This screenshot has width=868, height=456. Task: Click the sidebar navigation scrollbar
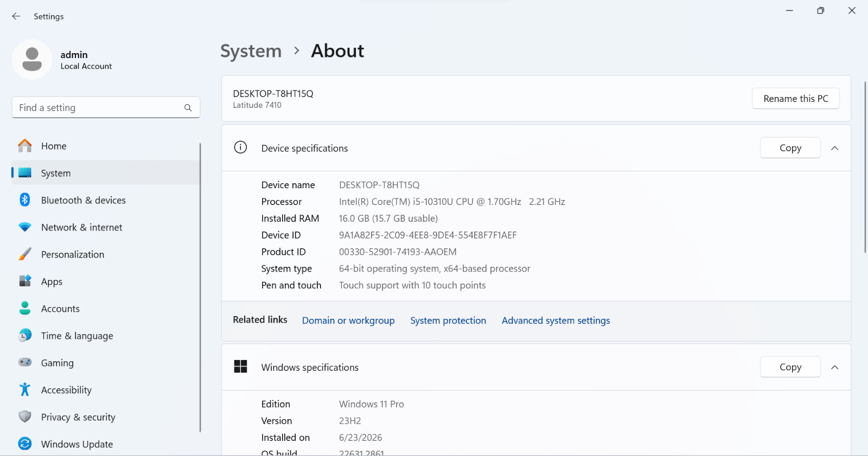(x=200, y=287)
